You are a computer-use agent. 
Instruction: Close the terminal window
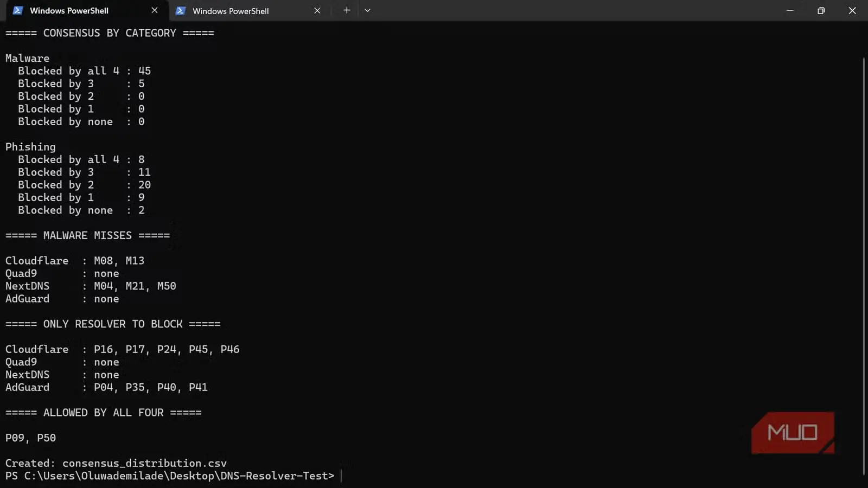(852, 10)
